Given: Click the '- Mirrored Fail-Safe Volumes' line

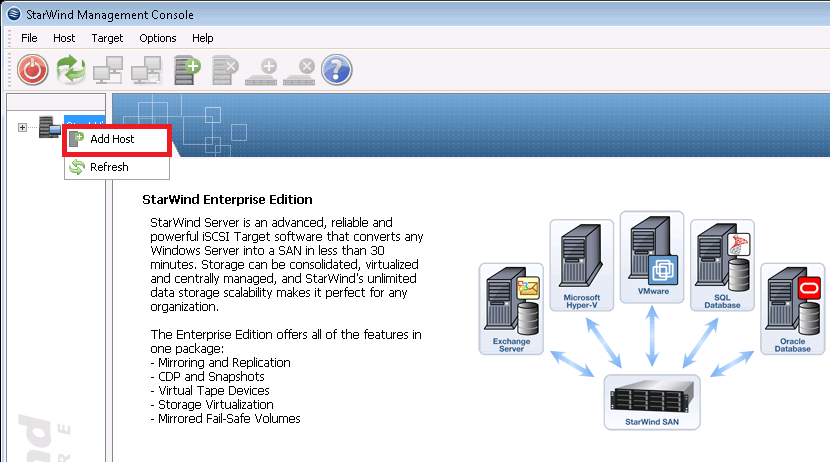Looking at the screenshot, I should (x=225, y=419).
